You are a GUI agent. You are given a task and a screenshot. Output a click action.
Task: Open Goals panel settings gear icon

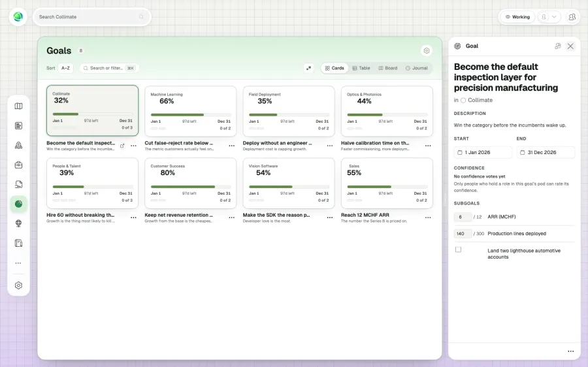pos(427,50)
